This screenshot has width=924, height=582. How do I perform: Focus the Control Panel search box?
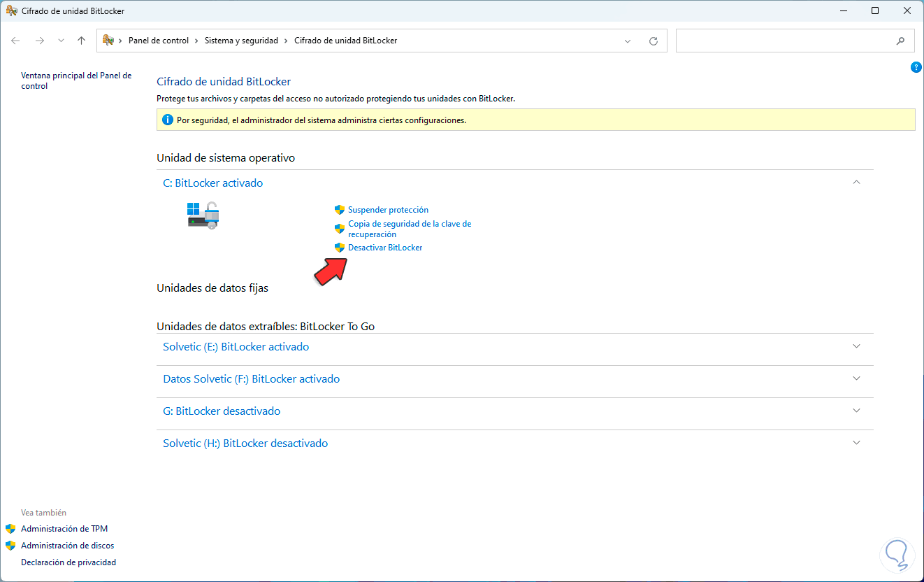pyautogui.click(x=795, y=41)
